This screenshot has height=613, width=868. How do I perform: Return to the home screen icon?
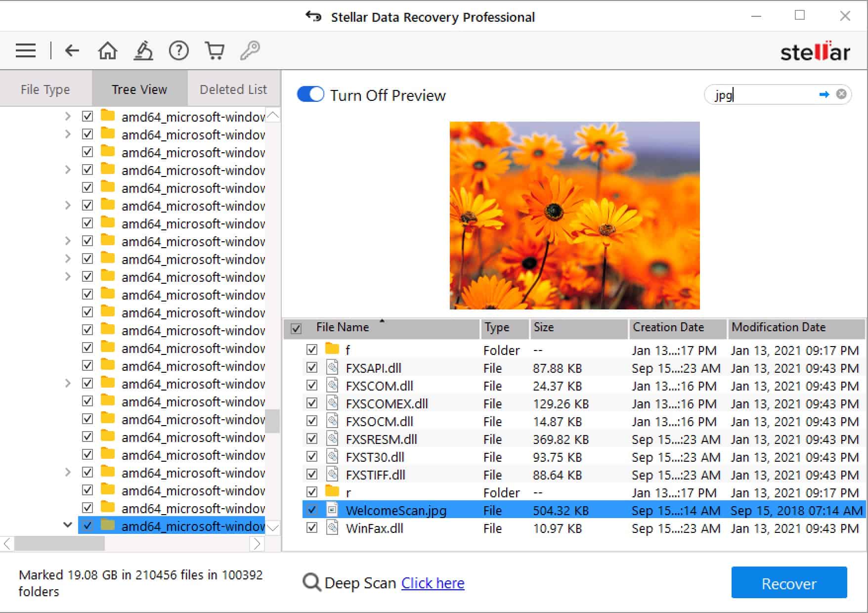(x=107, y=50)
